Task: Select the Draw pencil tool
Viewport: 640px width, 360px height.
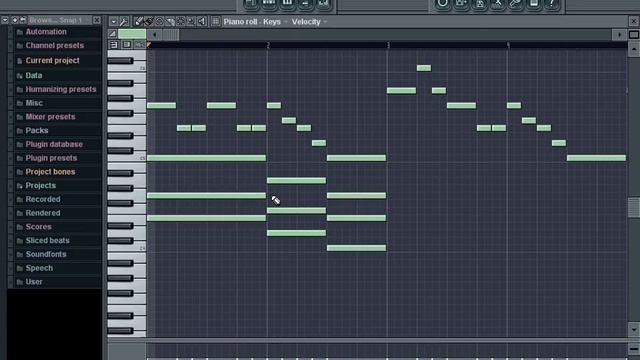Action: (139, 22)
